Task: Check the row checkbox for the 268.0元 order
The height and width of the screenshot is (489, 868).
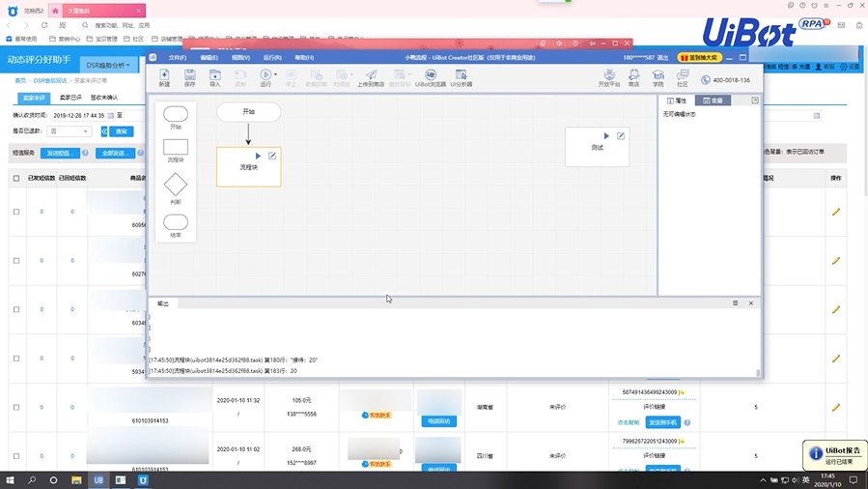Action: (16, 456)
